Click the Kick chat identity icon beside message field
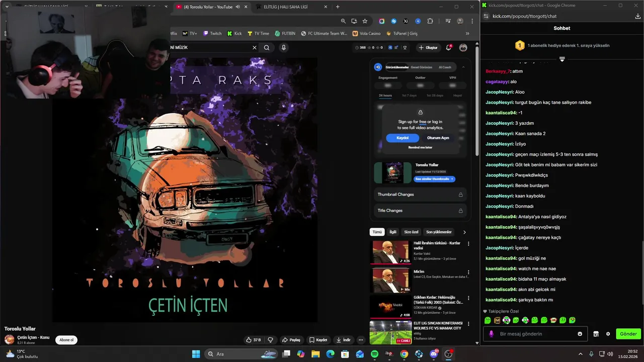The width and height of the screenshot is (644, 362). (492, 334)
